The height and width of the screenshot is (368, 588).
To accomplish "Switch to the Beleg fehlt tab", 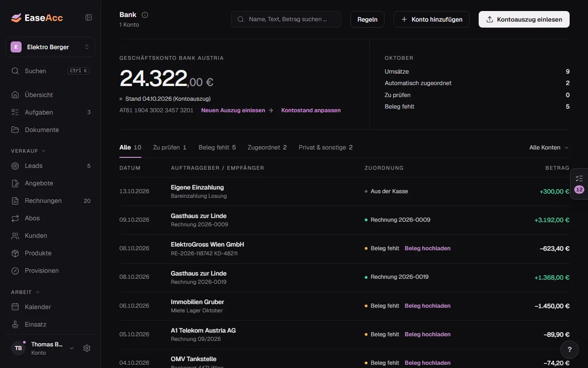I will tap(217, 148).
